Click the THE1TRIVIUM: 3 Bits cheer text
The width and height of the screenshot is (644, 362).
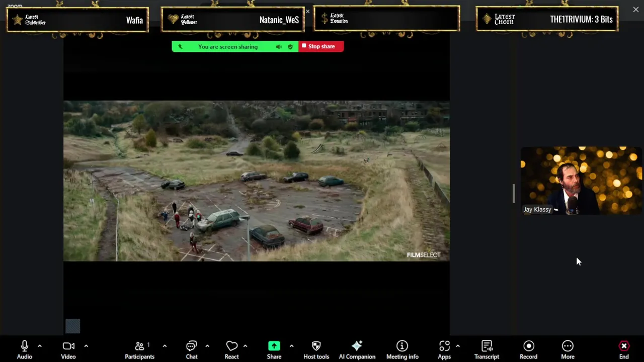tap(582, 19)
